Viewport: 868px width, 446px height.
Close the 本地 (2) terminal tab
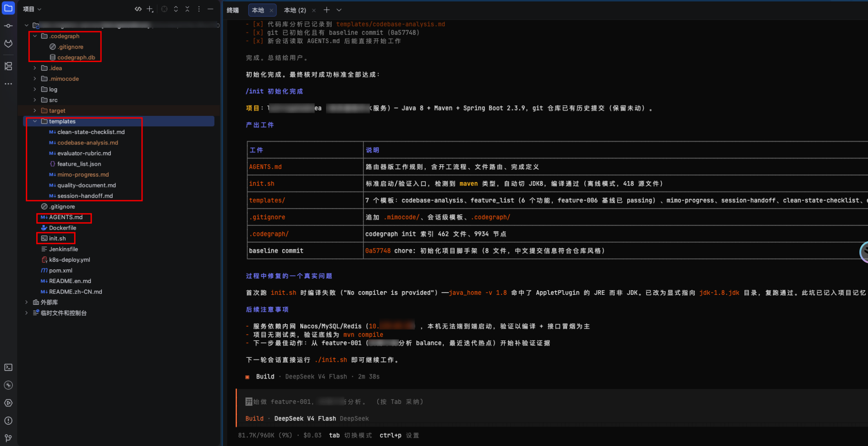coord(314,10)
